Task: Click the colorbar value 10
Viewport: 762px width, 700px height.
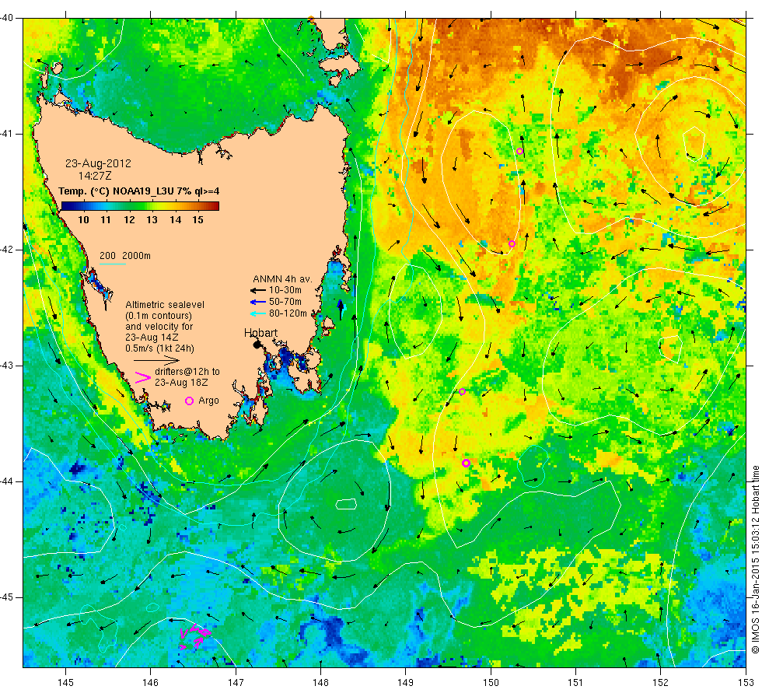Action: click(84, 219)
